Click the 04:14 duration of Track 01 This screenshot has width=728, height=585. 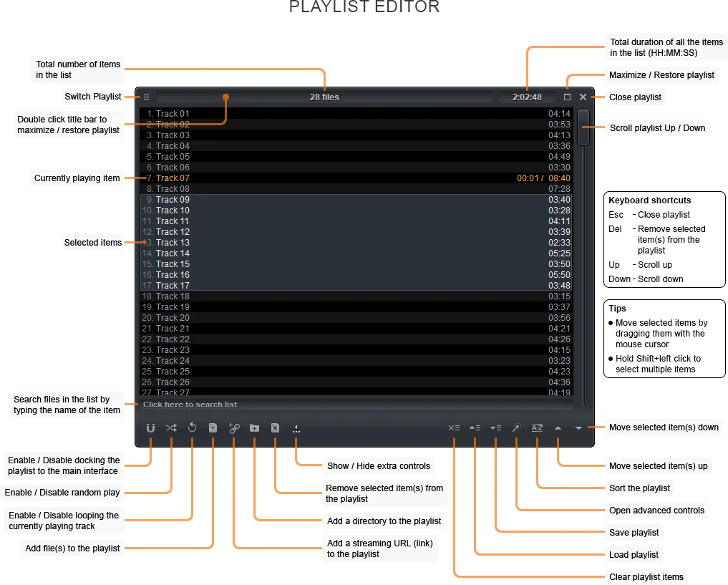[560, 114]
